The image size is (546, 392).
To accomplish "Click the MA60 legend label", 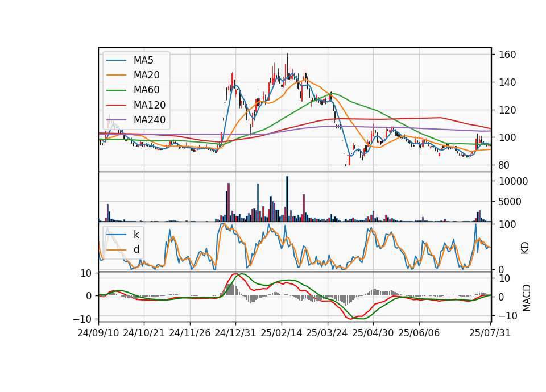I will tap(146, 90).
